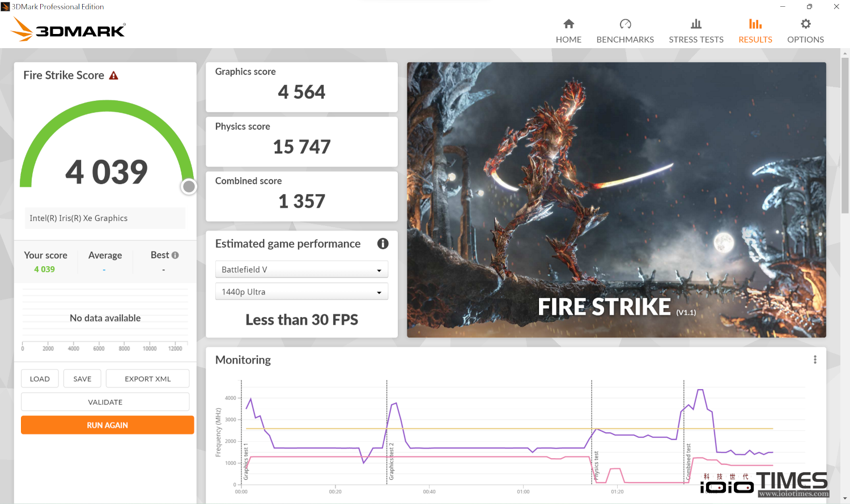Screen dimensions: 850x504
Task: Click the Graphics test 1 timeline marker
Action: tap(246, 463)
